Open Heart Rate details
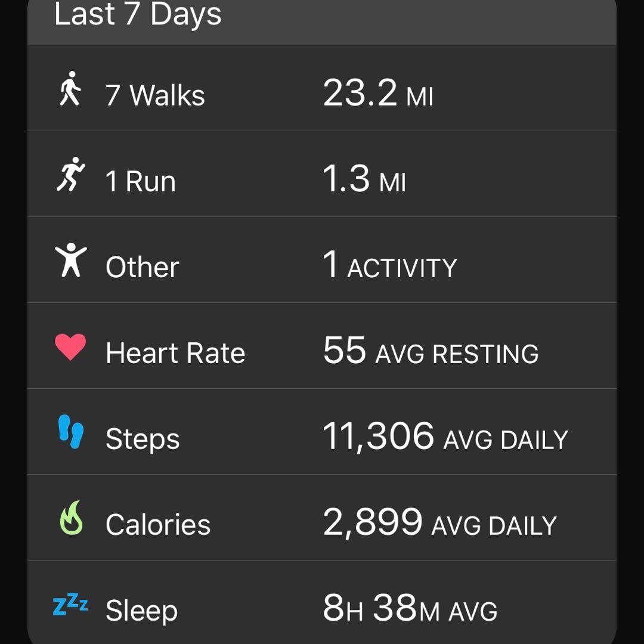Viewport: 644px width, 644px height. click(x=175, y=353)
